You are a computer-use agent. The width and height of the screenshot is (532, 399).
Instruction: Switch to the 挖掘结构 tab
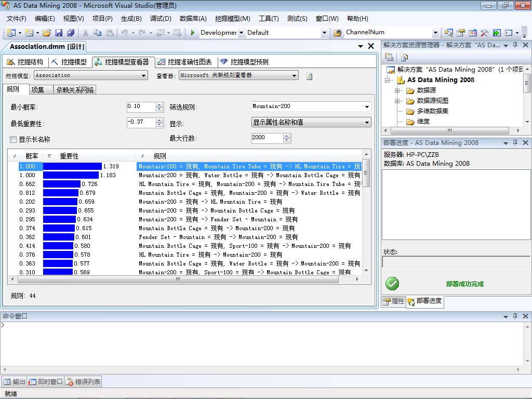tap(25, 62)
